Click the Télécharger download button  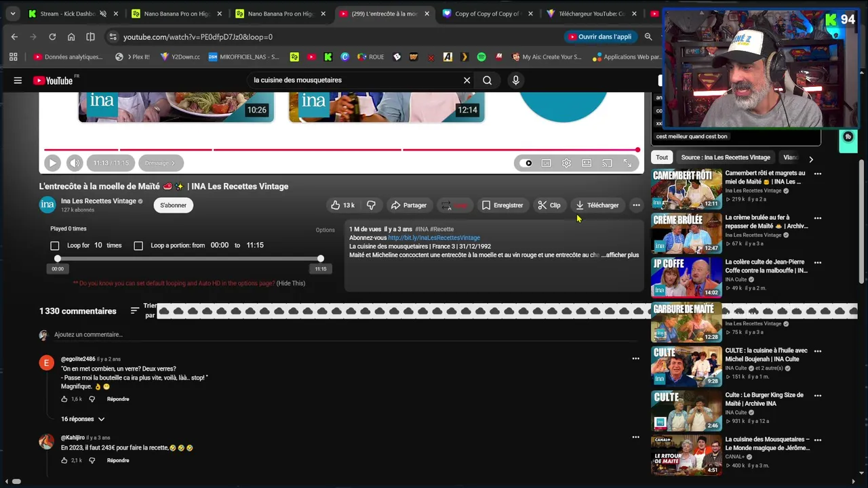pos(597,205)
